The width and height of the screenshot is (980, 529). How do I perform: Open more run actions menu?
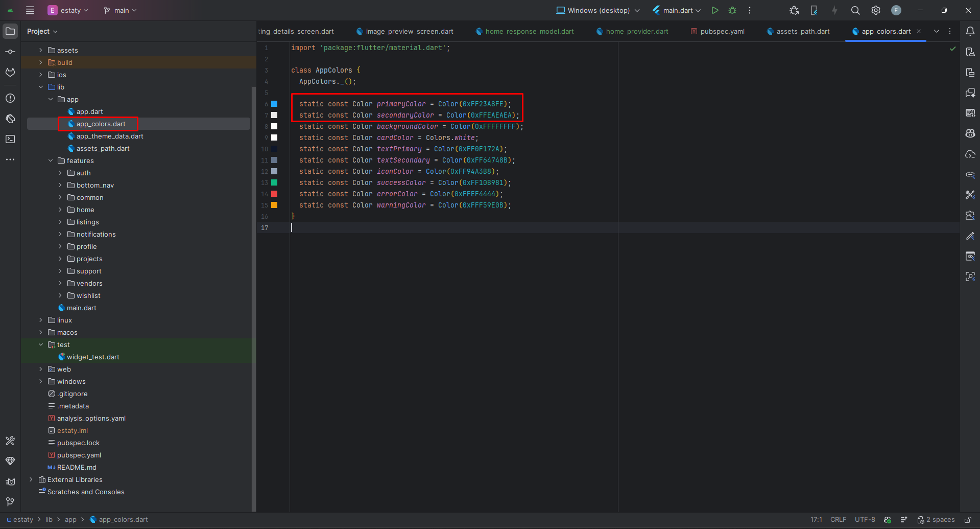(x=750, y=10)
